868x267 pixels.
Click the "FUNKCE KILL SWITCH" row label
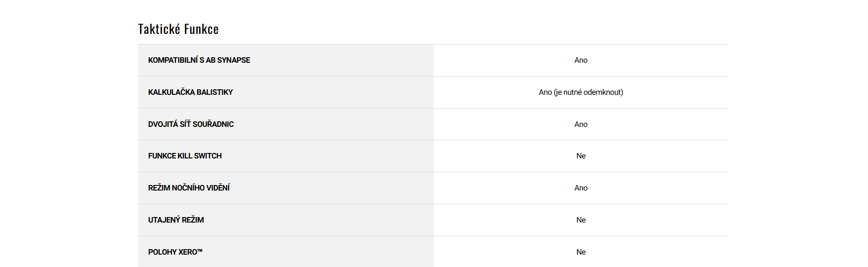[x=185, y=156]
